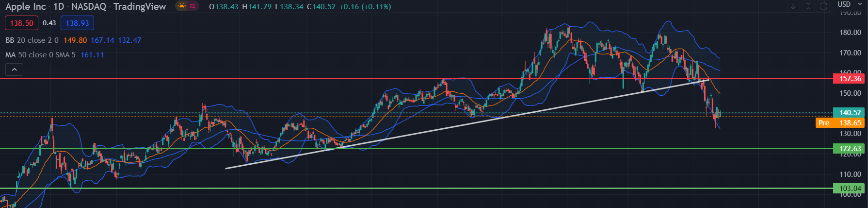Click the BB 20 close 2 0 indicator
Viewport: 868px width, 208px height.
pos(32,40)
